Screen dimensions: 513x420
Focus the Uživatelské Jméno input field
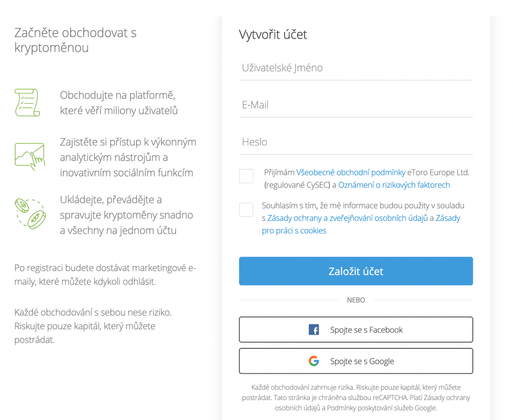pos(356,68)
